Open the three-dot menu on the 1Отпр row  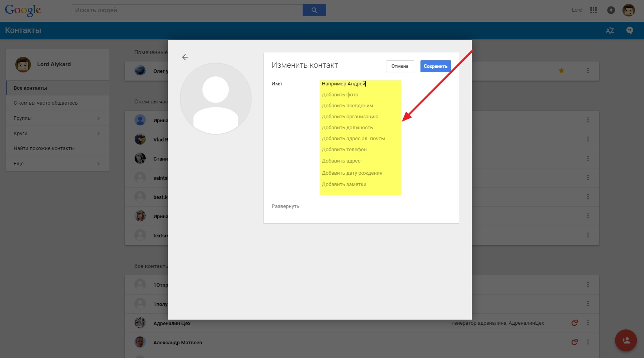588,285
